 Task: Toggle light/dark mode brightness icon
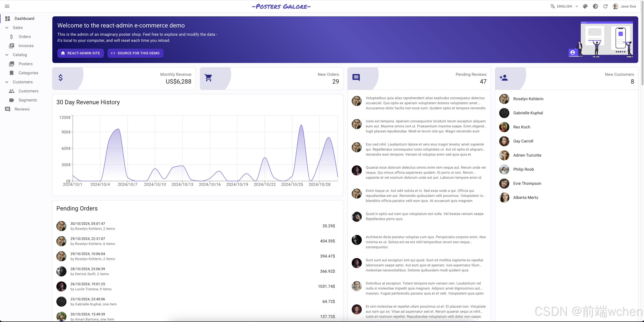595,6
